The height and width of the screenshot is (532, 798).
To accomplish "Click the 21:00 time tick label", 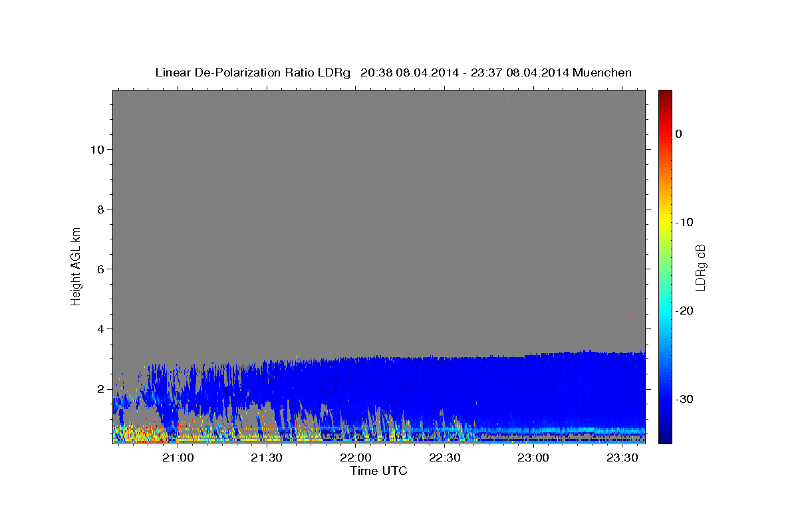I will (178, 458).
